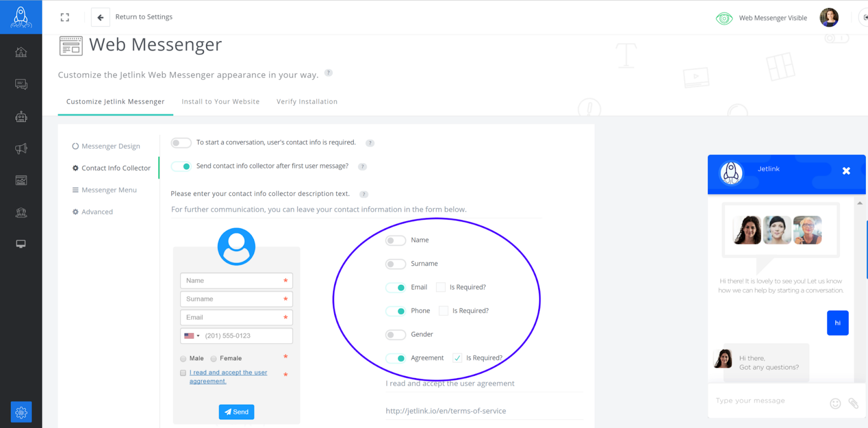868x428 pixels.
Task: Select the Male radio button
Action: [x=183, y=359]
